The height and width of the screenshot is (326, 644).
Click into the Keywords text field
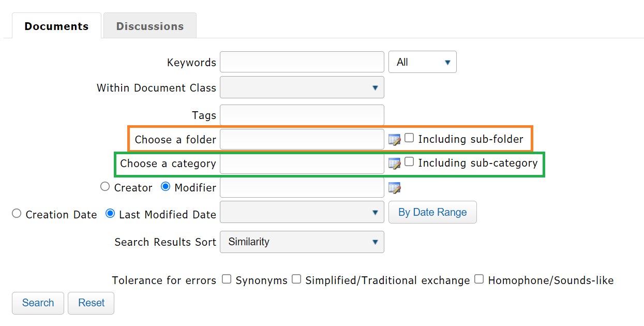(x=302, y=62)
